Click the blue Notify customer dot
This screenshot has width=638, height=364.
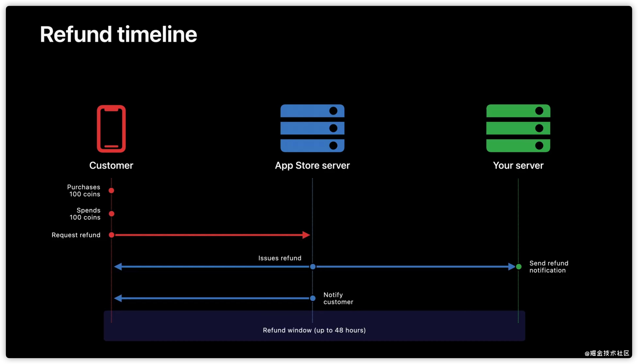(x=312, y=298)
